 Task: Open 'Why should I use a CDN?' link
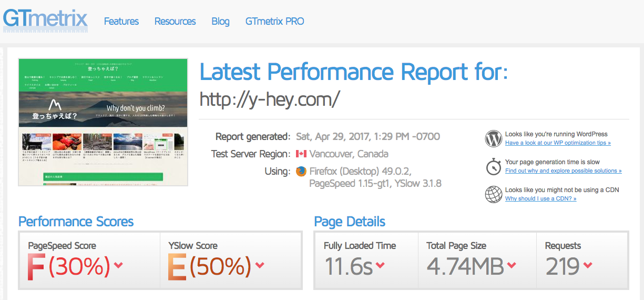point(540,199)
